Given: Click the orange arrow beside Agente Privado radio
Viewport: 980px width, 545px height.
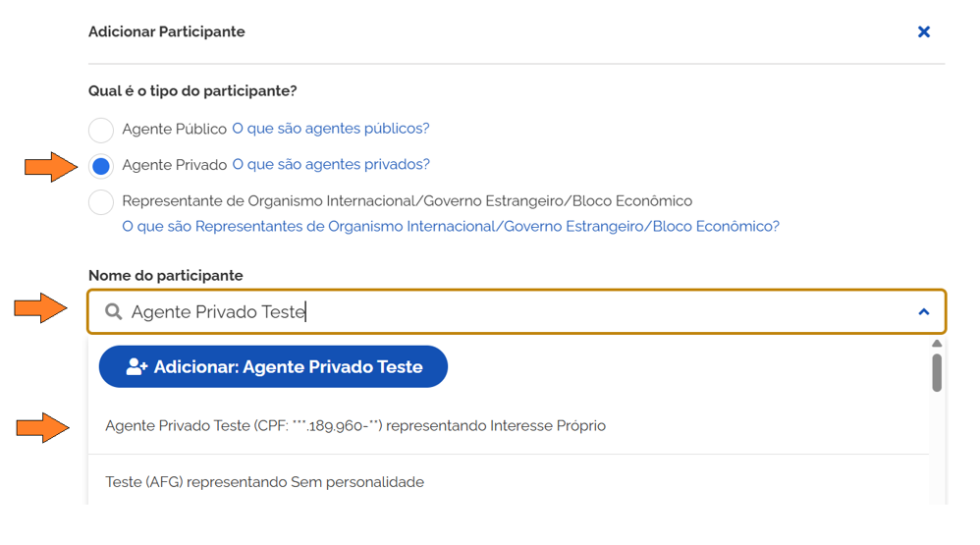Looking at the screenshot, I should coord(51,166).
